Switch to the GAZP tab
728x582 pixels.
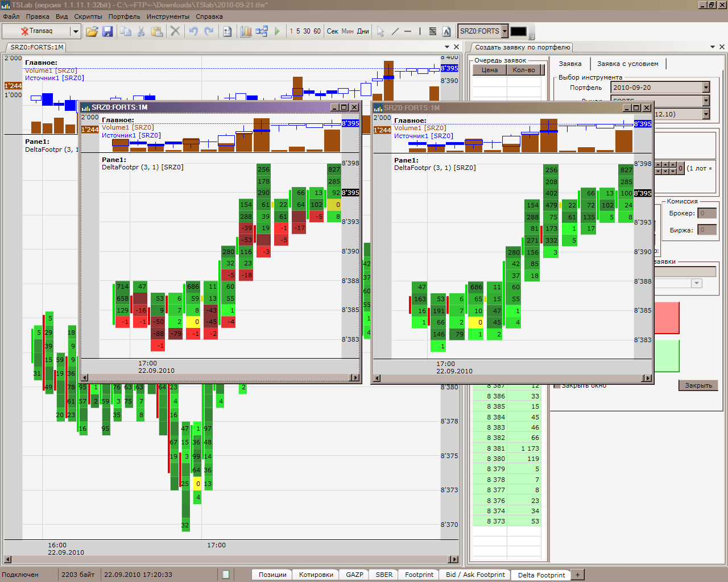pyautogui.click(x=354, y=575)
